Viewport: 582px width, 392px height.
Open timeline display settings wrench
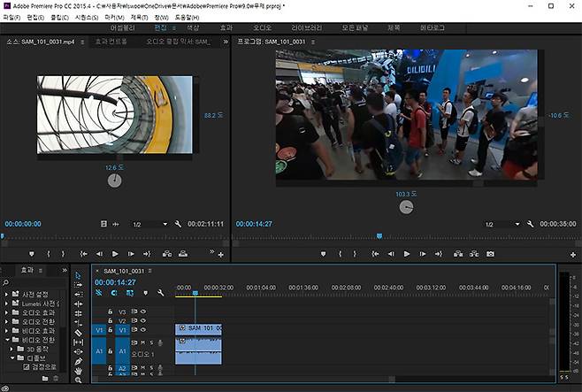pos(160,293)
